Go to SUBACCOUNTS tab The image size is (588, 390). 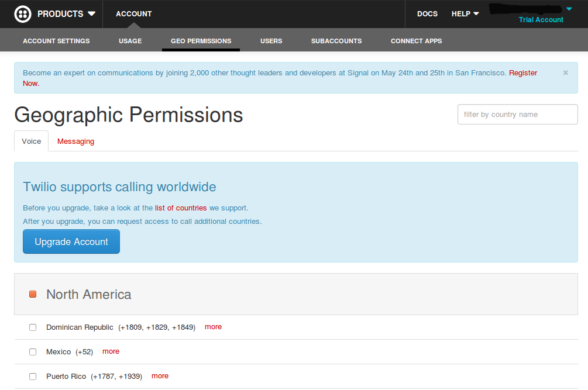click(x=336, y=41)
